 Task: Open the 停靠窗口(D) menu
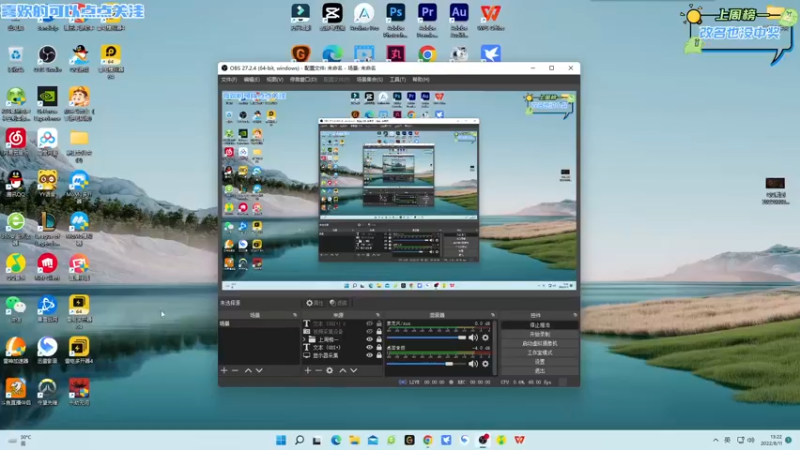[x=303, y=80]
